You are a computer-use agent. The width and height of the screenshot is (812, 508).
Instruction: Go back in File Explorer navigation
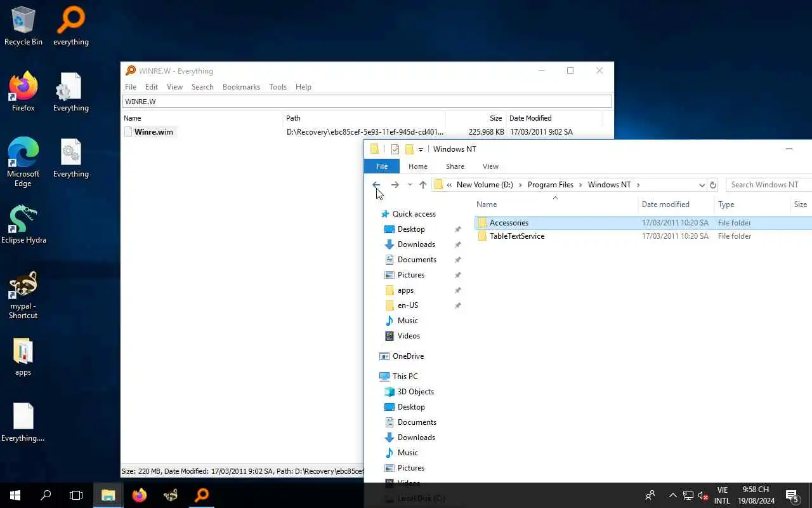coord(376,185)
